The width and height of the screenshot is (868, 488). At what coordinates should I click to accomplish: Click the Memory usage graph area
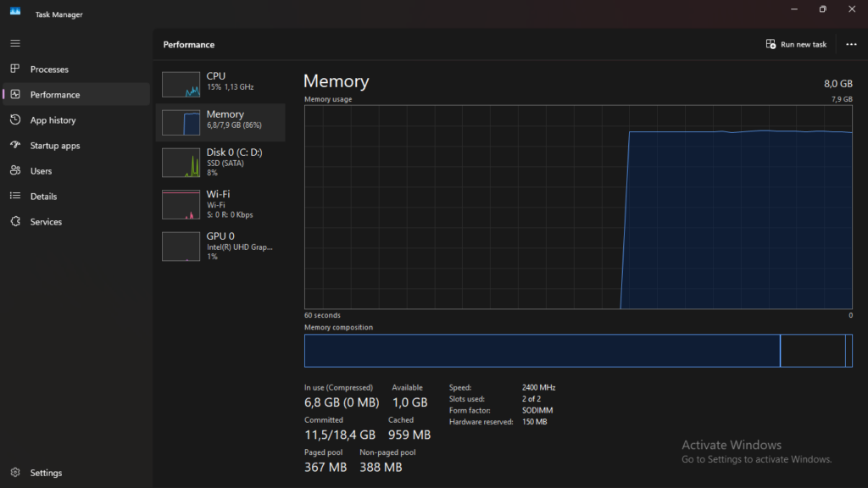578,207
